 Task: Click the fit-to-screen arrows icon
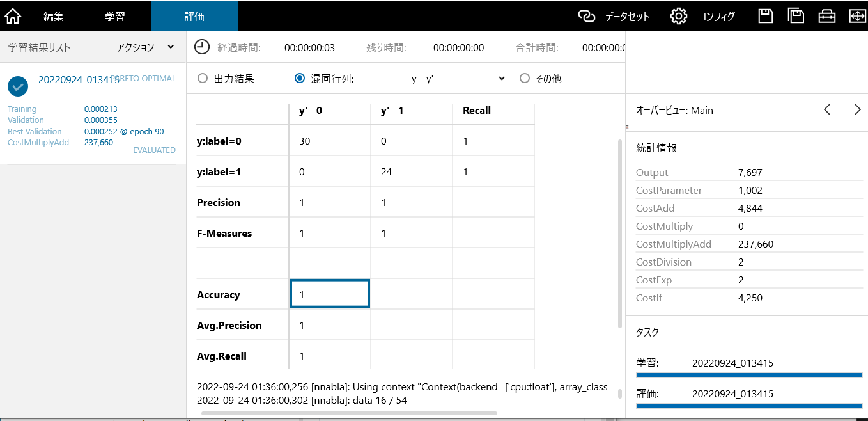[x=856, y=16]
